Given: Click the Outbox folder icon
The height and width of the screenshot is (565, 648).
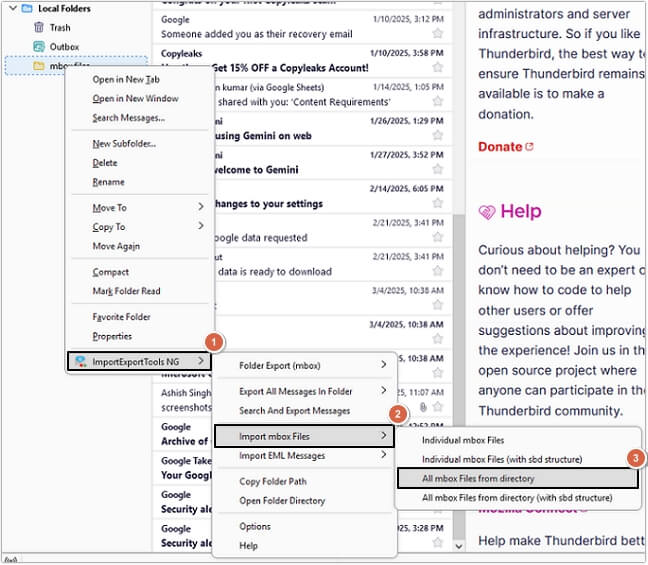Looking at the screenshot, I should pos(39,47).
